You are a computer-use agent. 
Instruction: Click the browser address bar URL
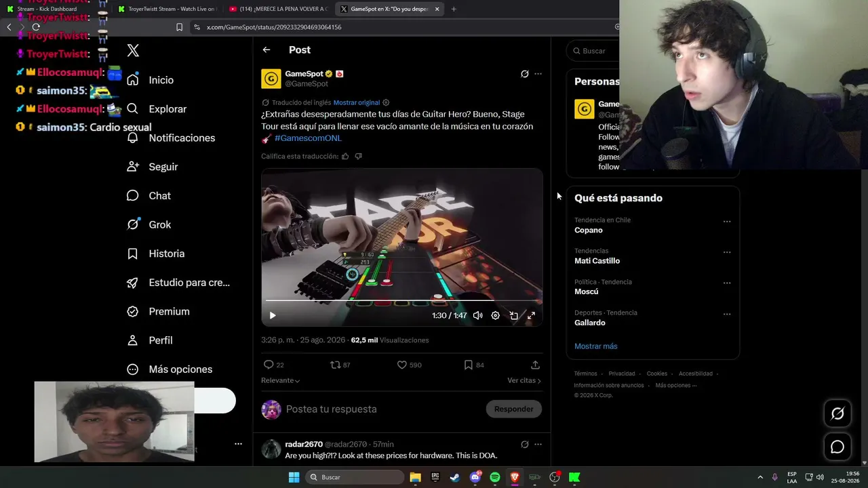(x=274, y=27)
